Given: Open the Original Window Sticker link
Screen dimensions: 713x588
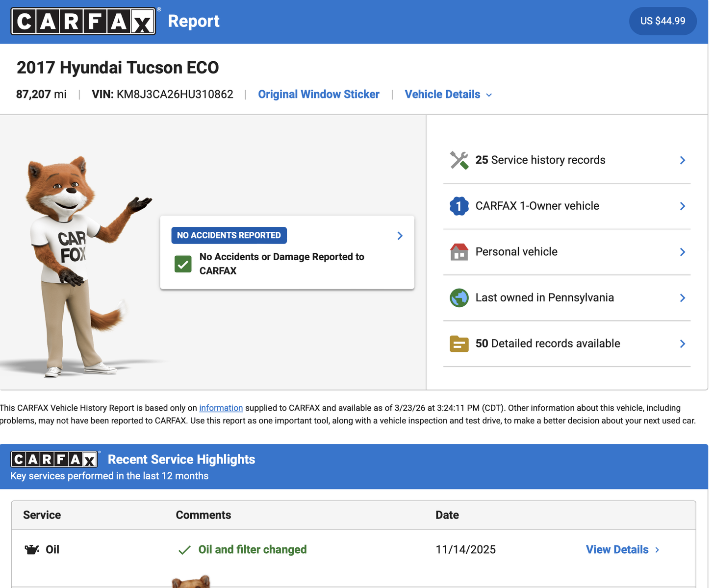Looking at the screenshot, I should [318, 95].
